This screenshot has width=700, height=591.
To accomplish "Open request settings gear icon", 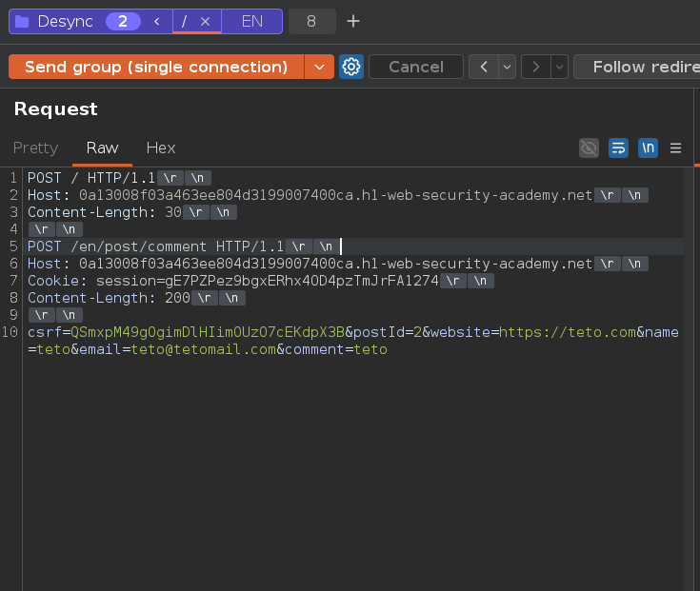I will click(351, 67).
